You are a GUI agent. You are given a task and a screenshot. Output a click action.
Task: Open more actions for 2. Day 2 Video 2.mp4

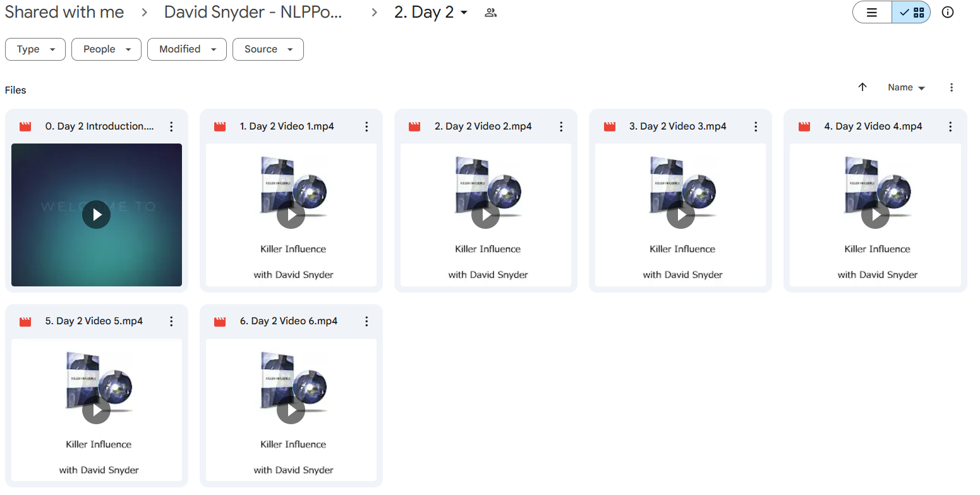(x=561, y=126)
